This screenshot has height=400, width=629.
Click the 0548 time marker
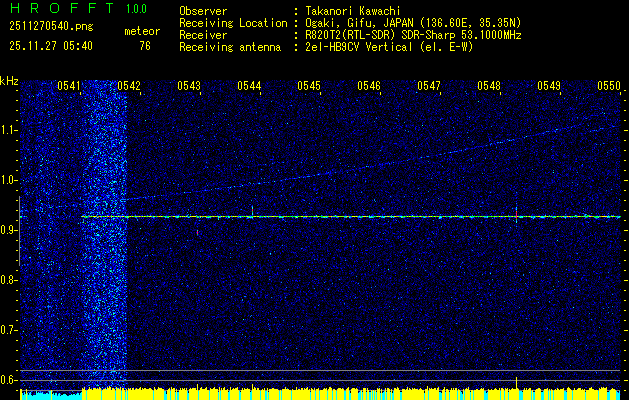click(489, 85)
